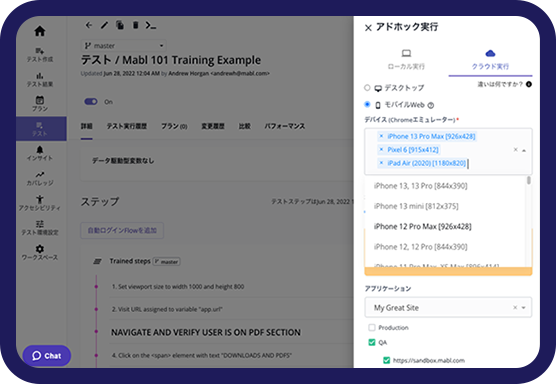556x384 pixels.
Task: Remove Pixel 6 device tag
Action: [x=381, y=149]
